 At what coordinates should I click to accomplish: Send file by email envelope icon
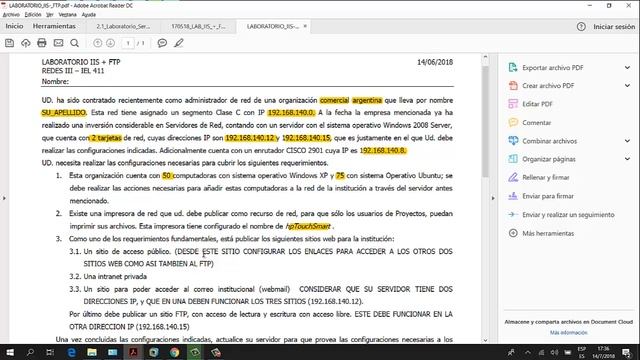[x=58, y=43]
